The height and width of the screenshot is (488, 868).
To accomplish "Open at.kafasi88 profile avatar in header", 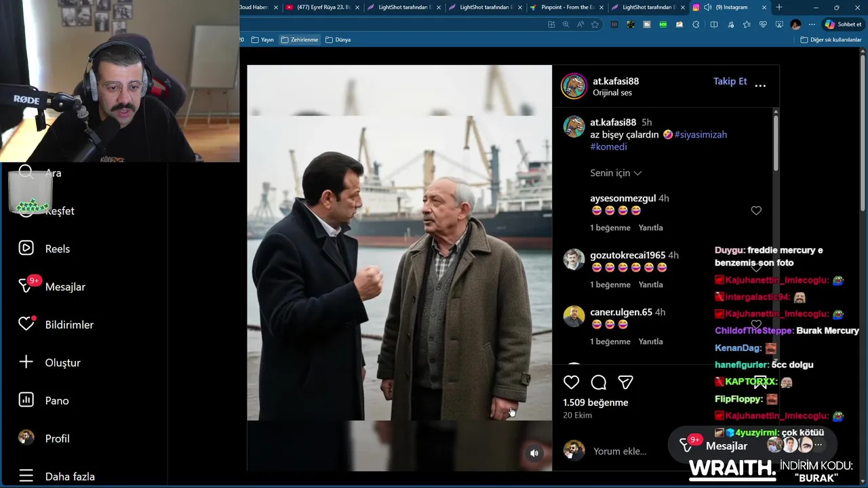I will (574, 86).
